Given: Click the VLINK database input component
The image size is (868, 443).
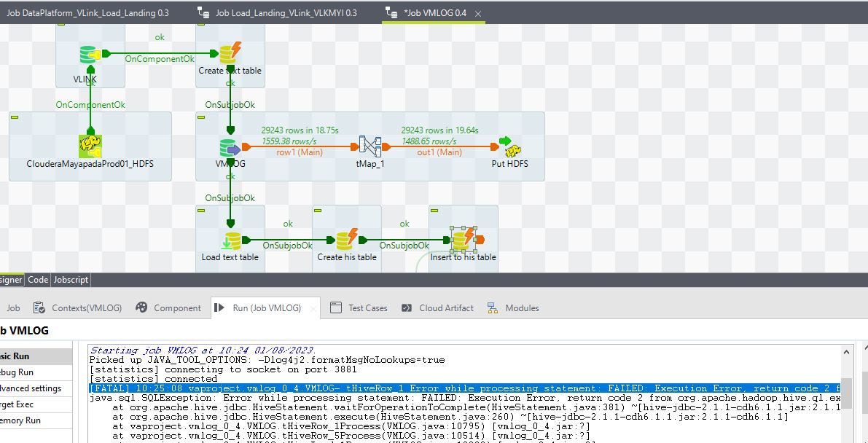Looking at the screenshot, I should coord(87,52).
